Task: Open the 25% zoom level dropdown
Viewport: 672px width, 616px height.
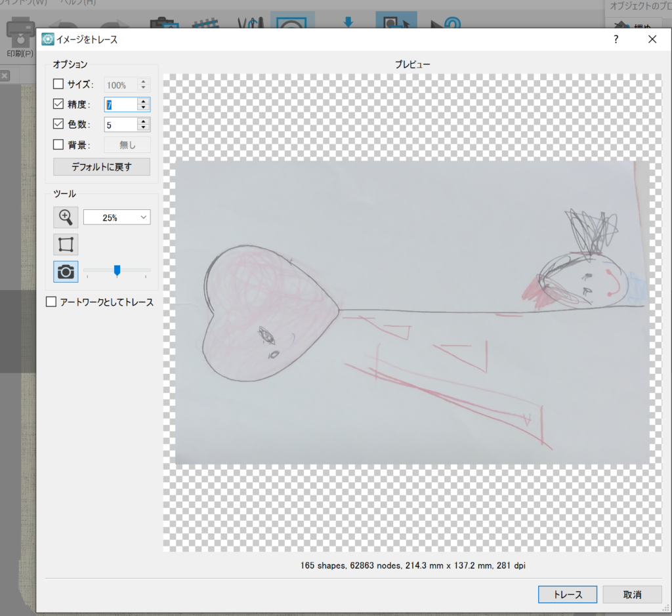Action: point(117,218)
